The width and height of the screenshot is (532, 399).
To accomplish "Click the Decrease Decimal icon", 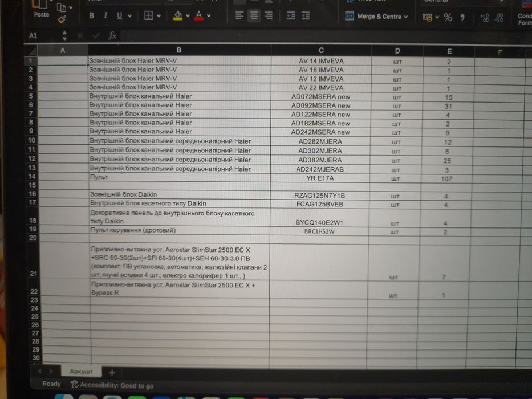I will [499, 18].
